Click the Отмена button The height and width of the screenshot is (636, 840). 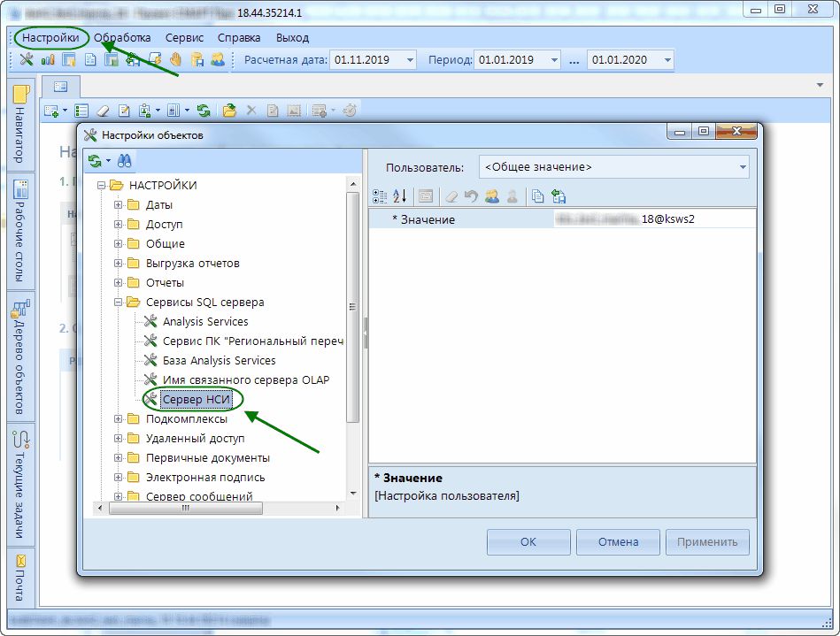[618, 542]
